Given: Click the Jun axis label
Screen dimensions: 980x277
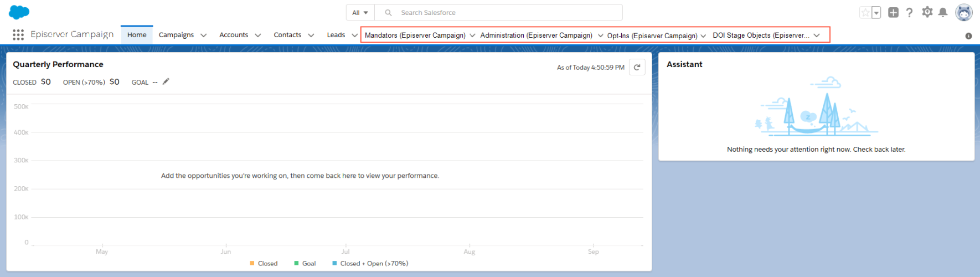Looking at the screenshot, I should [226, 252].
